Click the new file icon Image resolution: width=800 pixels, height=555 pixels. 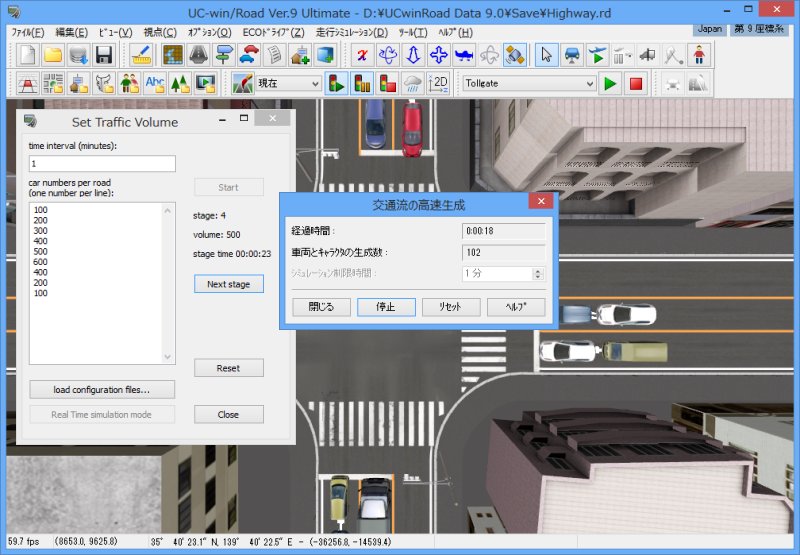[27, 55]
